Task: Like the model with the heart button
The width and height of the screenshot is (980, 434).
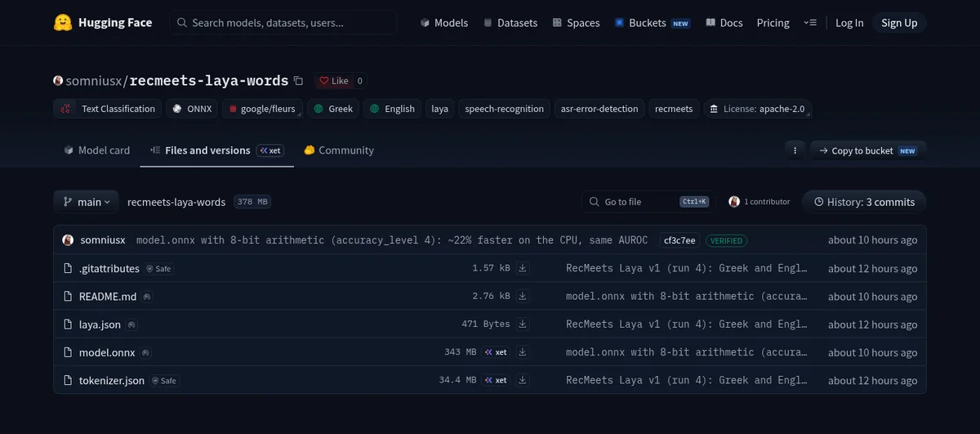Action: click(334, 81)
